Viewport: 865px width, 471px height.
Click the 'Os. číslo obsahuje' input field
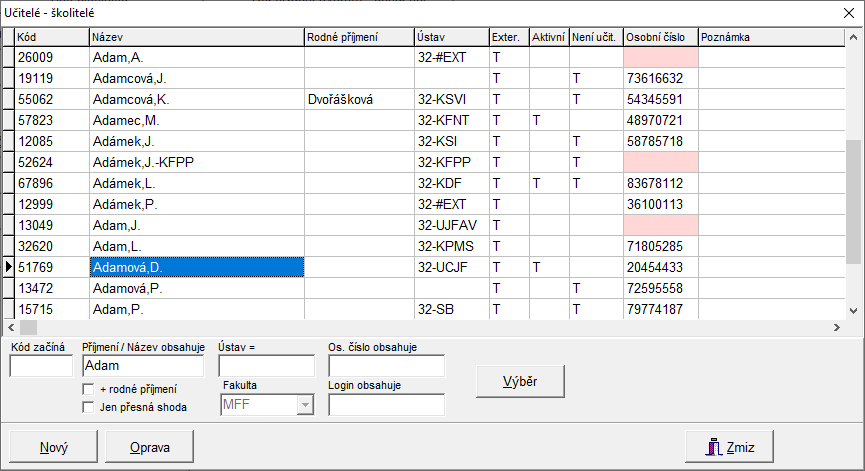[386, 366]
